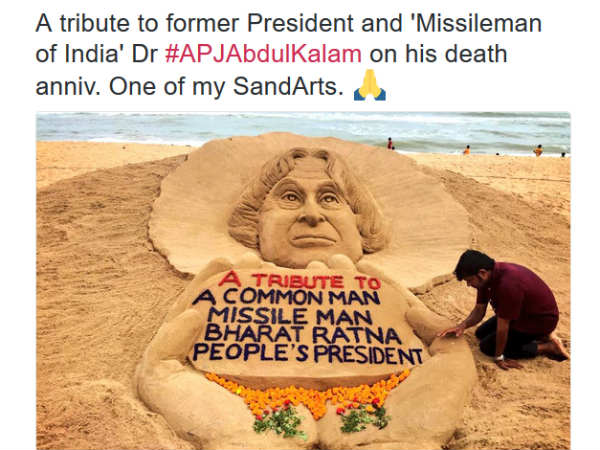Click the 'BHARAT RATNA' line on the sculpture
The width and height of the screenshot is (600, 450).
pos(303,334)
